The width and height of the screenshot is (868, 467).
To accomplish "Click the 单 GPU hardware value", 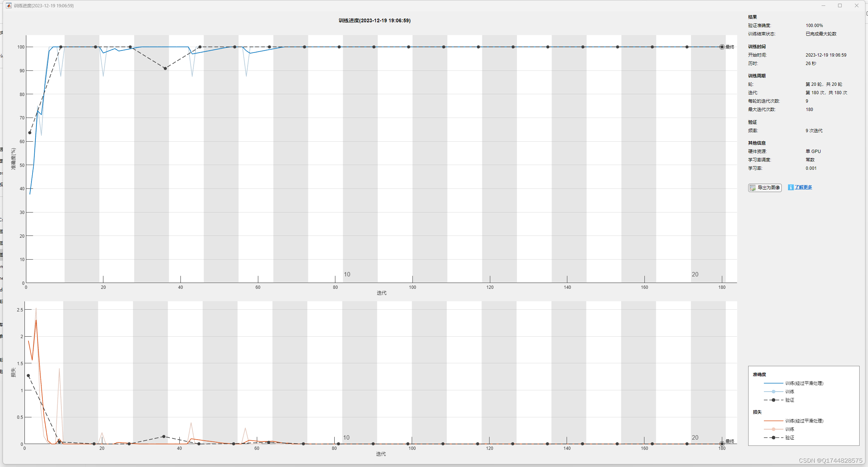I will pyautogui.click(x=813, y=151).
